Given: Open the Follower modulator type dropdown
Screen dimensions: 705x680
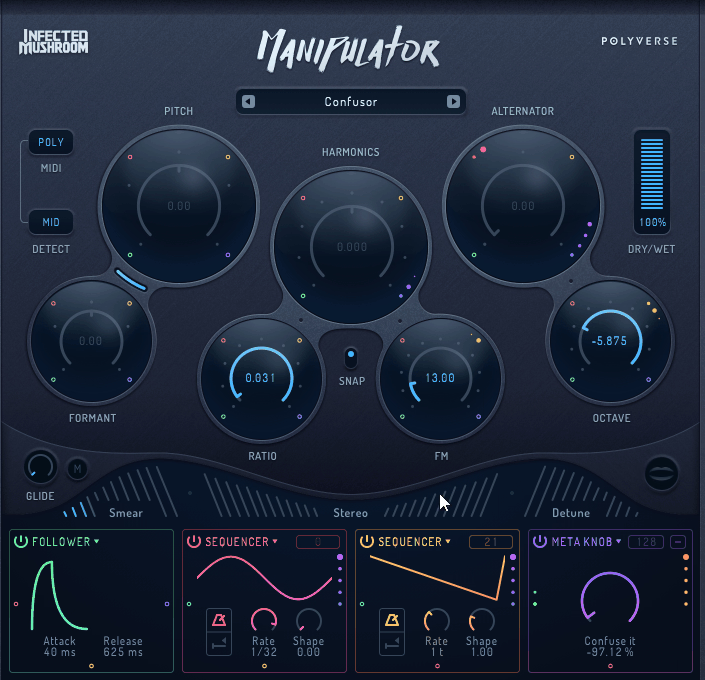Looking at the screenshot, I should point(97,542).
